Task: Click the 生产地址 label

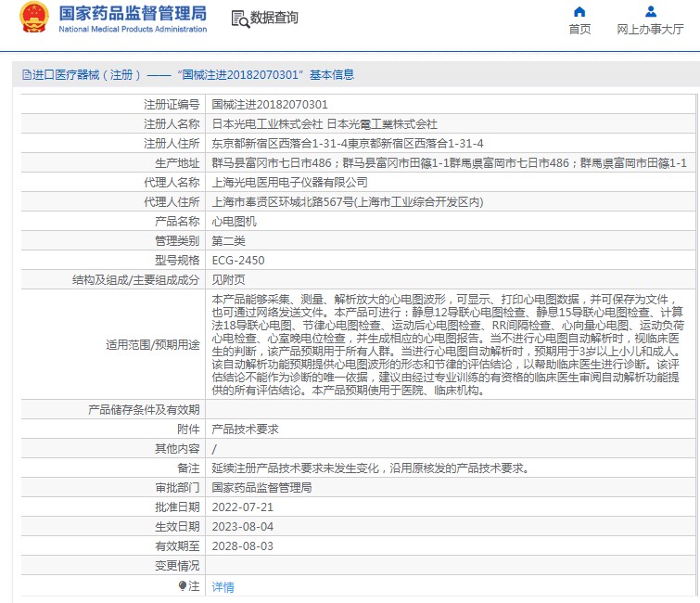Action: click(x=177, y=163)
